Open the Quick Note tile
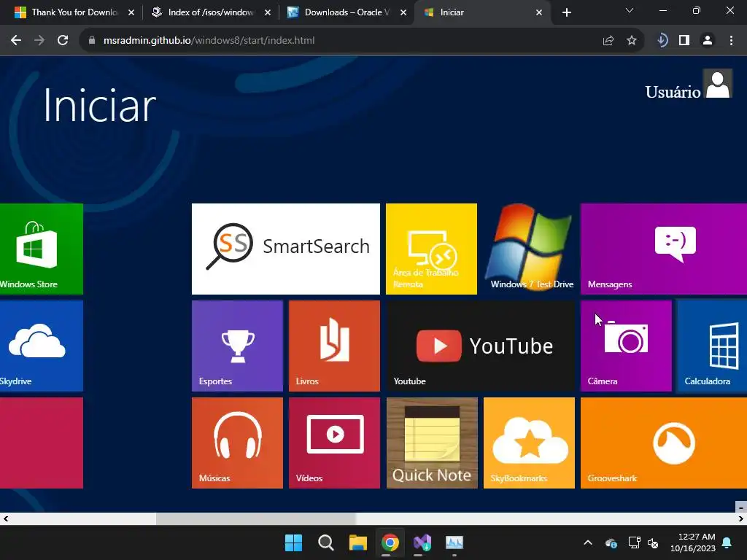 point(432,443)
